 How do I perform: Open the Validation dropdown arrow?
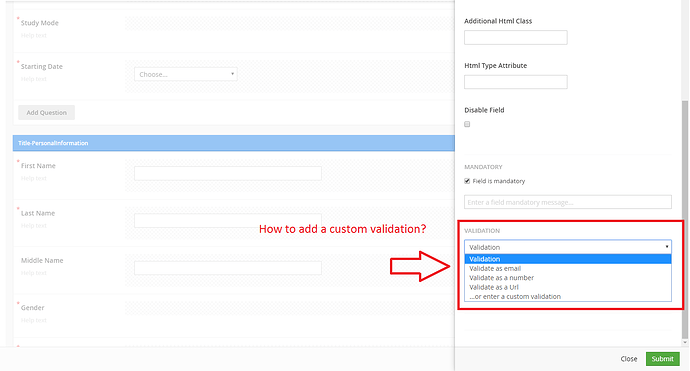[x=667, y=247]
